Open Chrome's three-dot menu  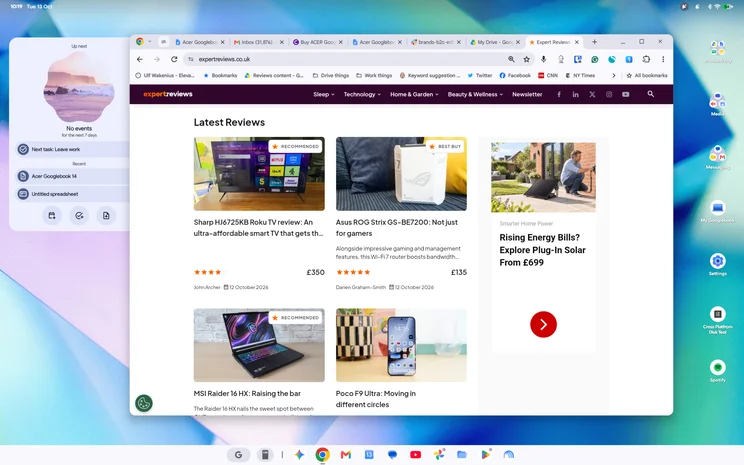[663, 59]
